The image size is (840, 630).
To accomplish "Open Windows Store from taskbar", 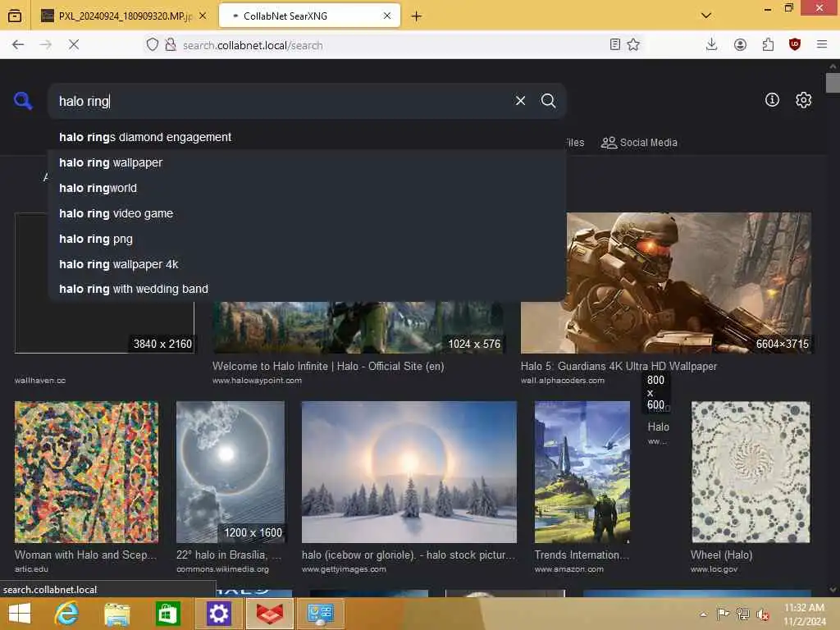I will [167, 614].
